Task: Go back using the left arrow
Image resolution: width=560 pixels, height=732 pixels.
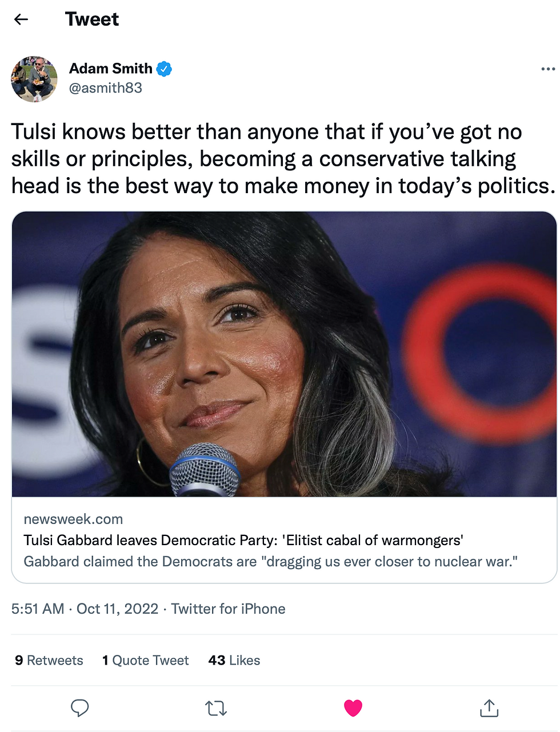Action: (x=21, y=19)
